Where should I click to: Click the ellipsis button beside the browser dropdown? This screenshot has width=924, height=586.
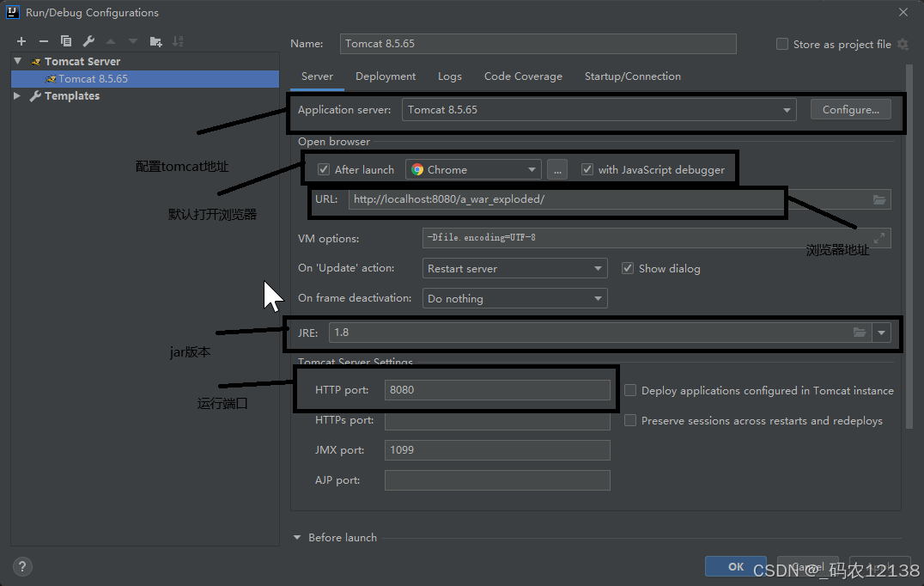coord(556,170)
